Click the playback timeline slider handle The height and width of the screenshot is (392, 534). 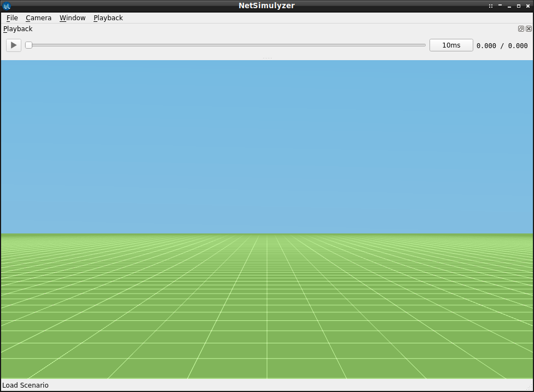[29, 45]
